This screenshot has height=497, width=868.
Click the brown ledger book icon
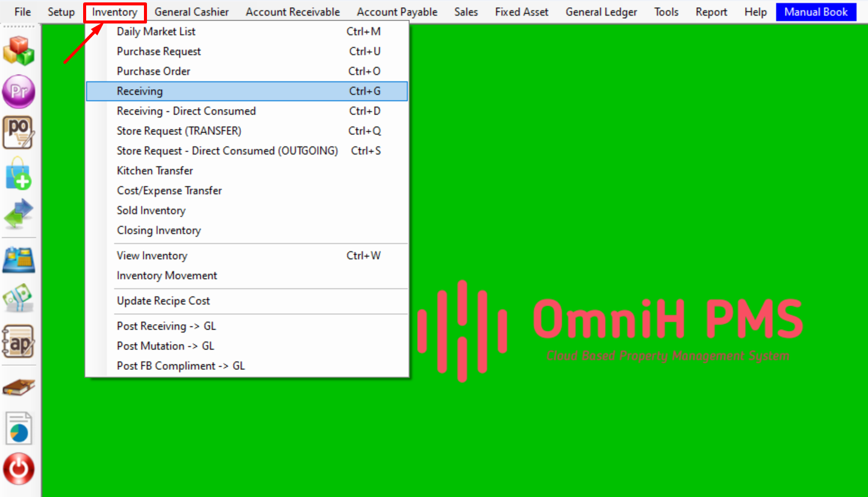(x=19, y=387)
